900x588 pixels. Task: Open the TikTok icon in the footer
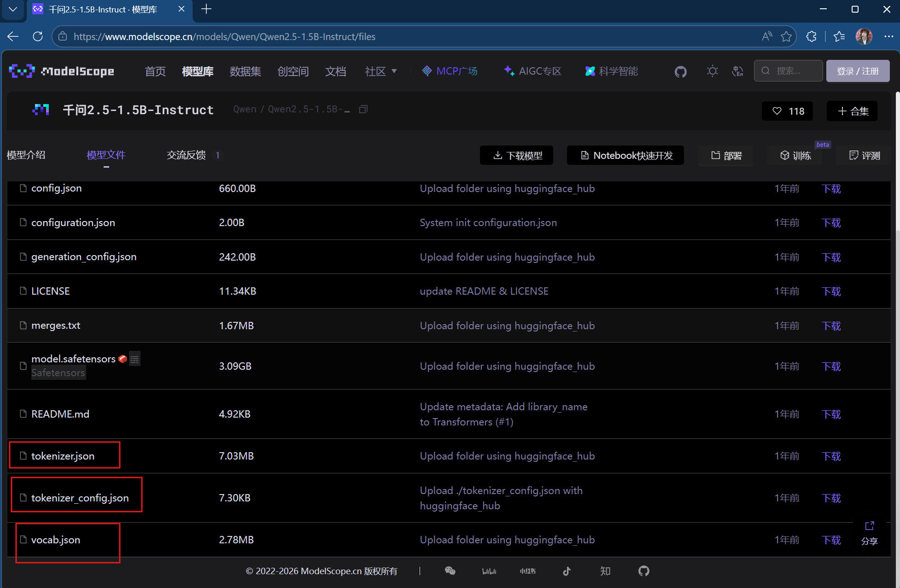[567, 571]
